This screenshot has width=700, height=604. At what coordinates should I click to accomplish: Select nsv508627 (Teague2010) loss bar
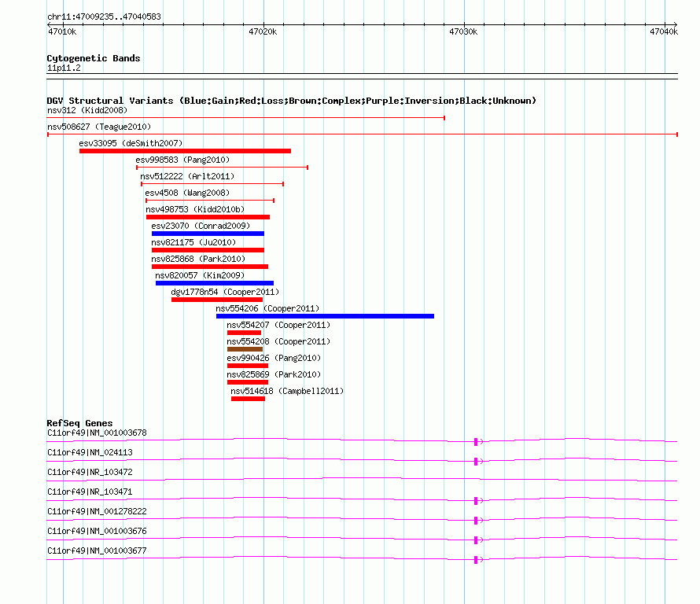point(363,134)
